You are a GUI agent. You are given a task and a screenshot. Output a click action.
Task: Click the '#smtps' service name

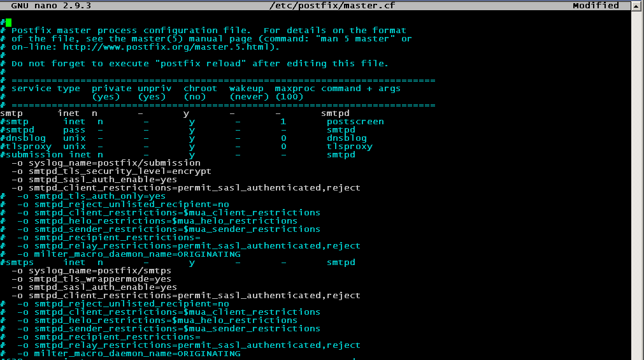point(17,262)
